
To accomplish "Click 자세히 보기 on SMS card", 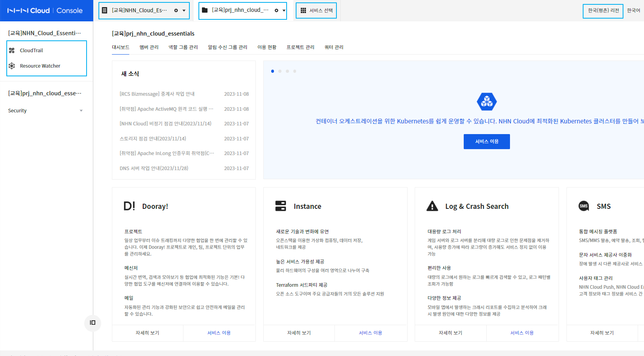I will (602, 333).
